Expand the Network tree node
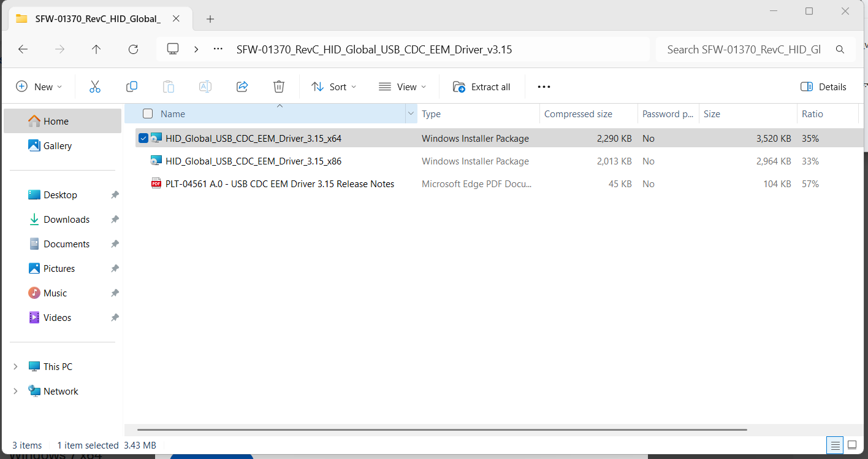The width and height of the screenshot is (868, 459). pyautogui.click(x=15, y=391)
